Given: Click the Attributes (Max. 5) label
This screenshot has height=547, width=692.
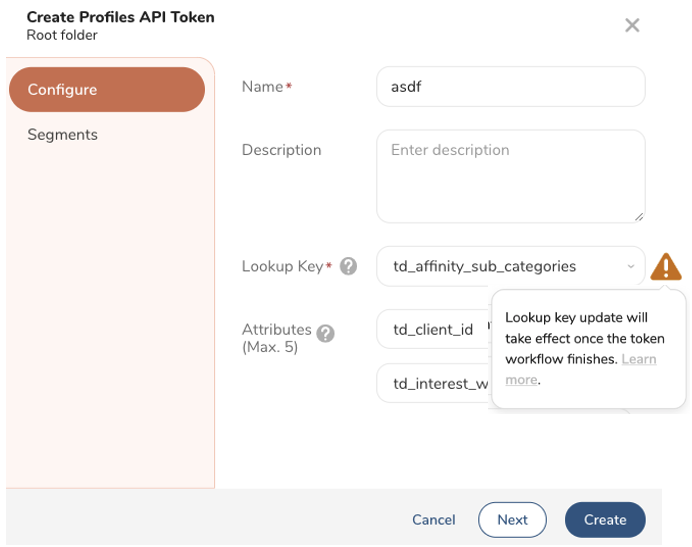Looking at the screenshot, I should click(x=276, y=339).
